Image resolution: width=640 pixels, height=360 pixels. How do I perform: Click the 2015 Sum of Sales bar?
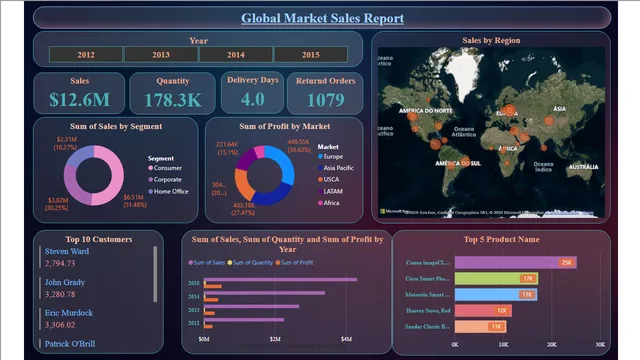tap(280, 280)
